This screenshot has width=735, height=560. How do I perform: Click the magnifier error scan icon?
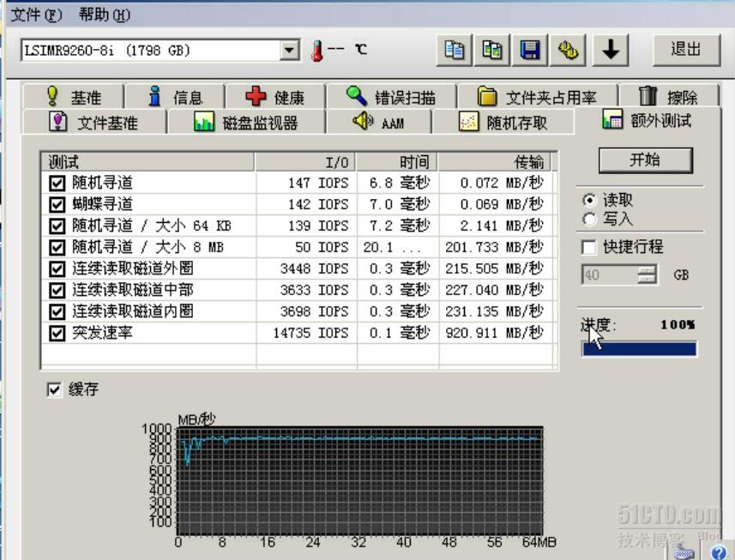[357, 96]
